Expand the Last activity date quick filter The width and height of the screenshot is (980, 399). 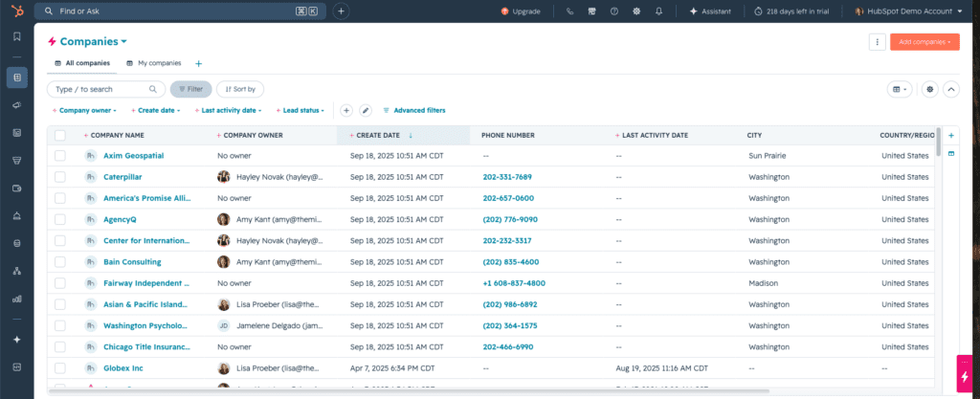(228, 111)
